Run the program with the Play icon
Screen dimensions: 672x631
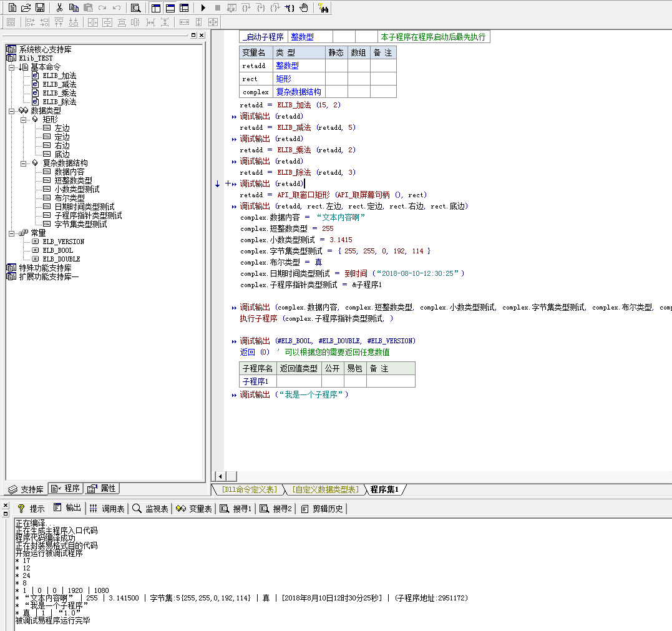click(x=203, y=7)
